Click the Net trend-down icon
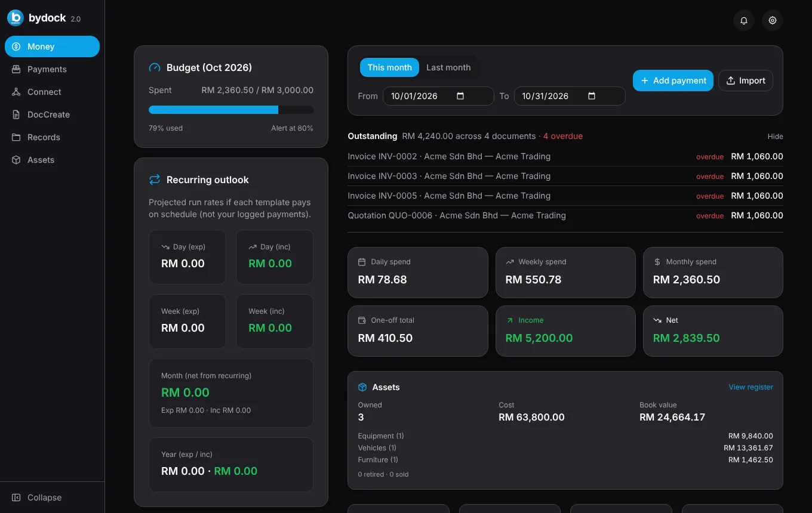This screenshot has width=812, height=513. (657, 320)
